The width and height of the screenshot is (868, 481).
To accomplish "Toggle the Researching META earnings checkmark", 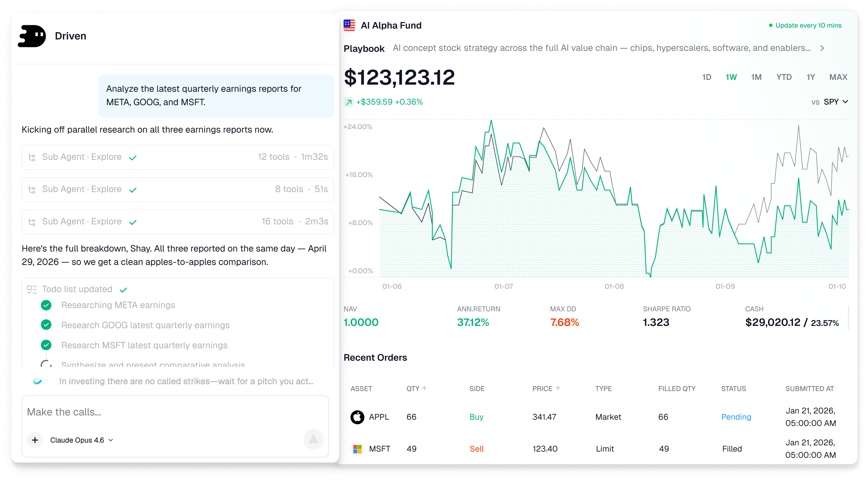I will click(46, 305).
